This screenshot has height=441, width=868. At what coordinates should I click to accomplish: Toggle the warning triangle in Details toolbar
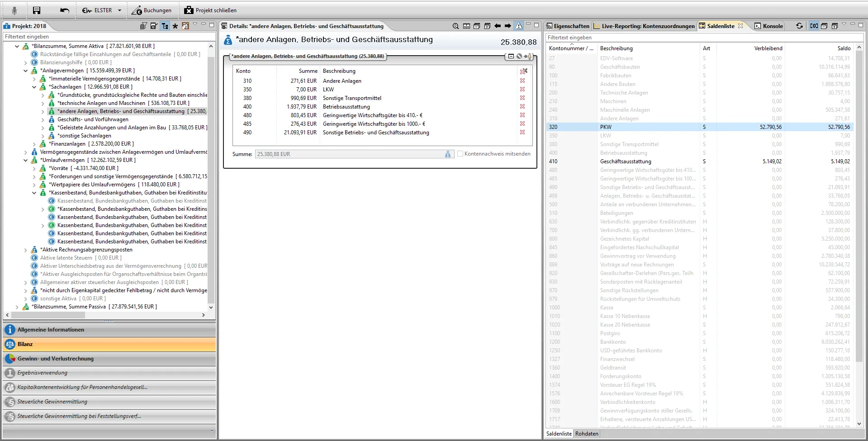pos(519,26)
